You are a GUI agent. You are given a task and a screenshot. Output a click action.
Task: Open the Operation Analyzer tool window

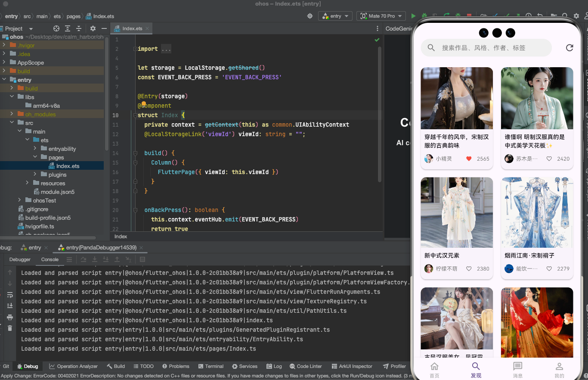point(73,366)
